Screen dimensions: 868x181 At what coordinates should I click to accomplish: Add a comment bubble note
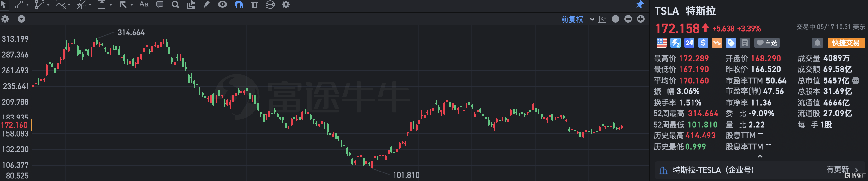click(160, 4)
